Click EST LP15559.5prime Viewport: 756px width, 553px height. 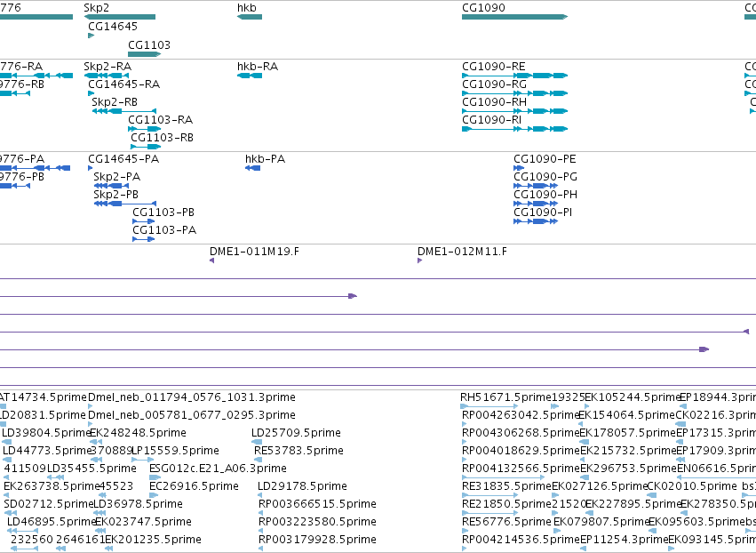[176, 450]
